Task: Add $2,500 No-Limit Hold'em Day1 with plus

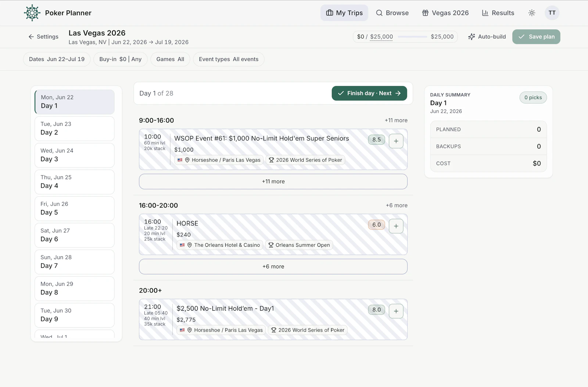Action: (396, 311)
